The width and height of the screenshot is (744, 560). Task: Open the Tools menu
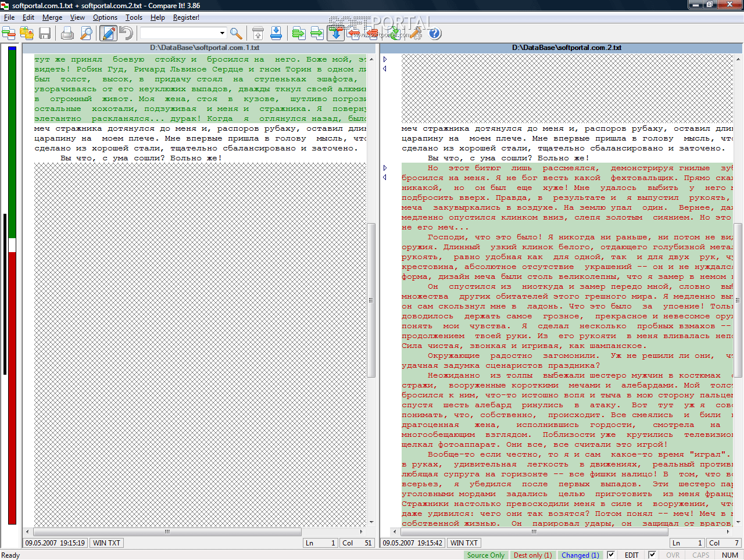tap(134, 17)
